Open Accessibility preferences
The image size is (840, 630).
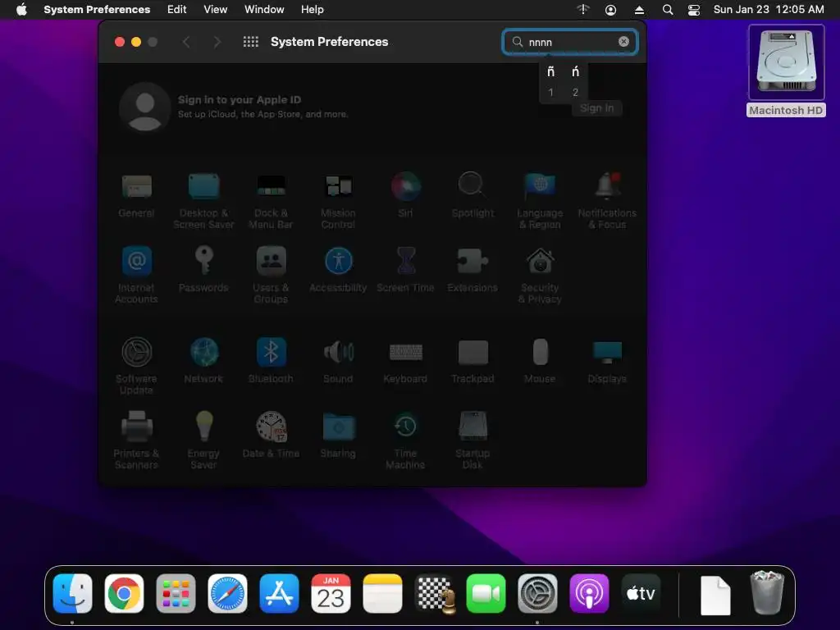338,269
